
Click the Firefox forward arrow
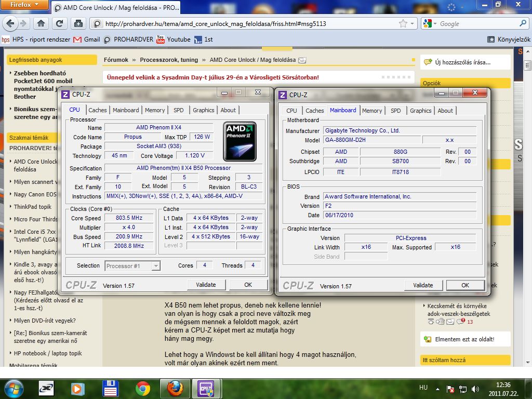pyautogui.click(x=23, y=23)
